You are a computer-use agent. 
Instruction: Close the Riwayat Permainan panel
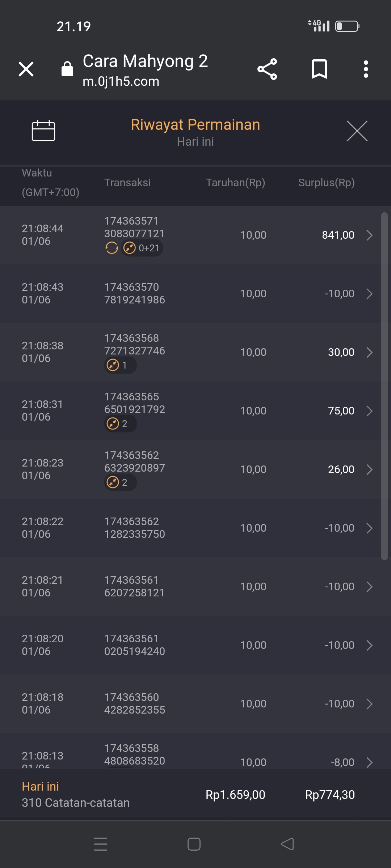(x=357, y=131)
